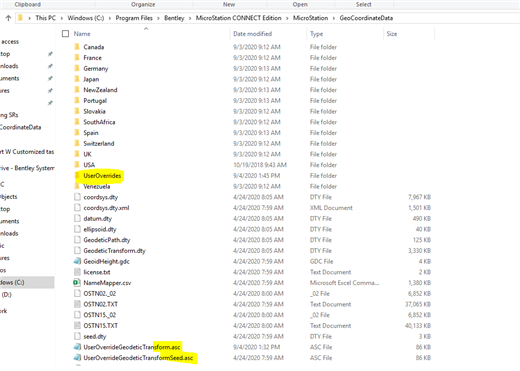Click the SouthAfrica folder icon
This screenshot has width=520, height=371.
click(77, 122)
